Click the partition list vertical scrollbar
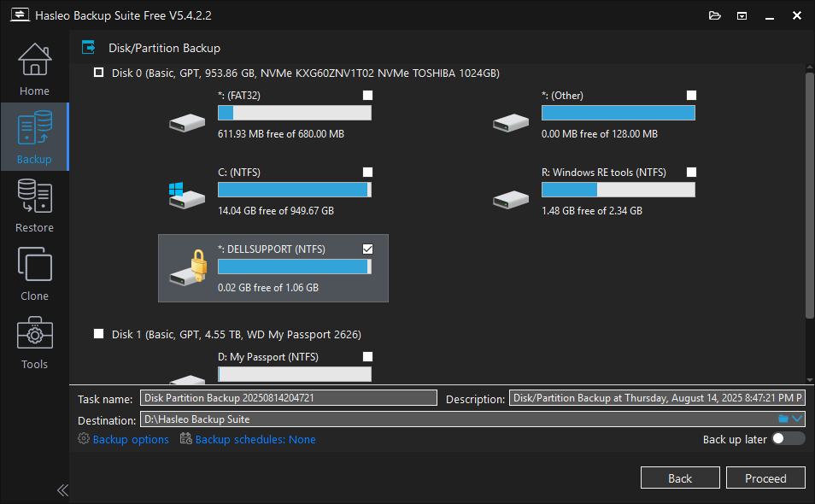Image resolution: width=815 pixels, height=504 pixels. tap(809, 195)
